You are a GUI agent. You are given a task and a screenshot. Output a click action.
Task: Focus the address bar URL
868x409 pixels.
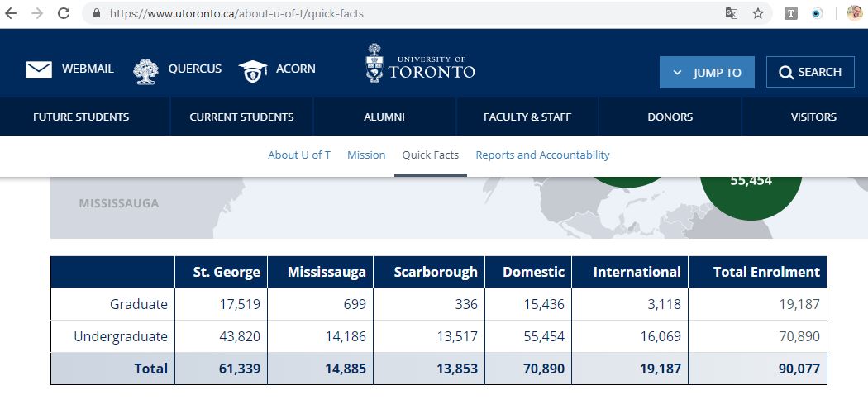coord(236,13)
